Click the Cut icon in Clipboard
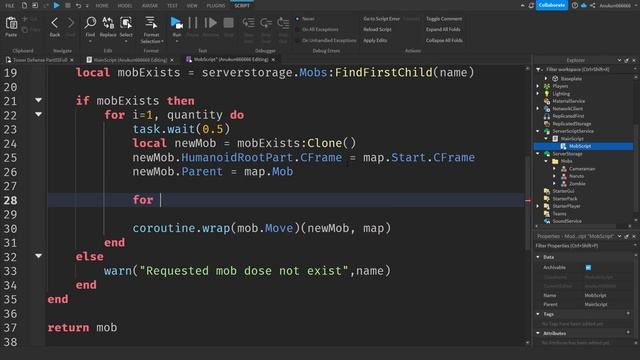The height and width of the screenshot is (360, 640). click(x=25, y=19)
